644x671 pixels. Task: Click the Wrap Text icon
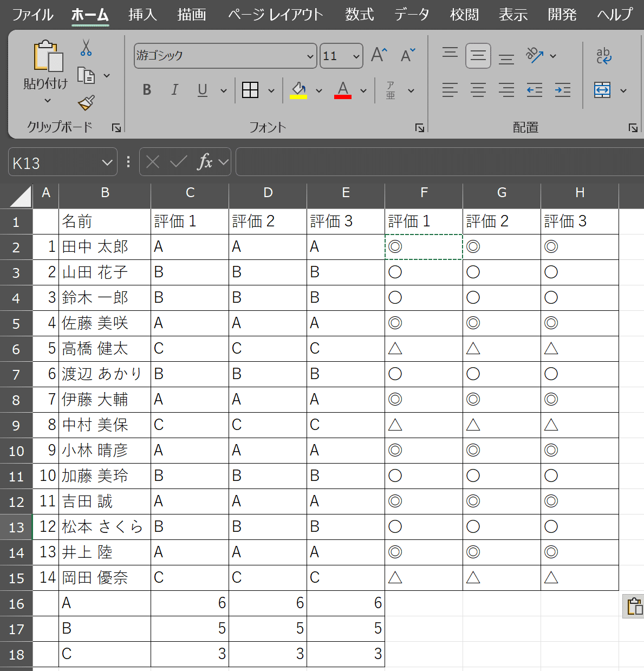[x=603, y=56]
